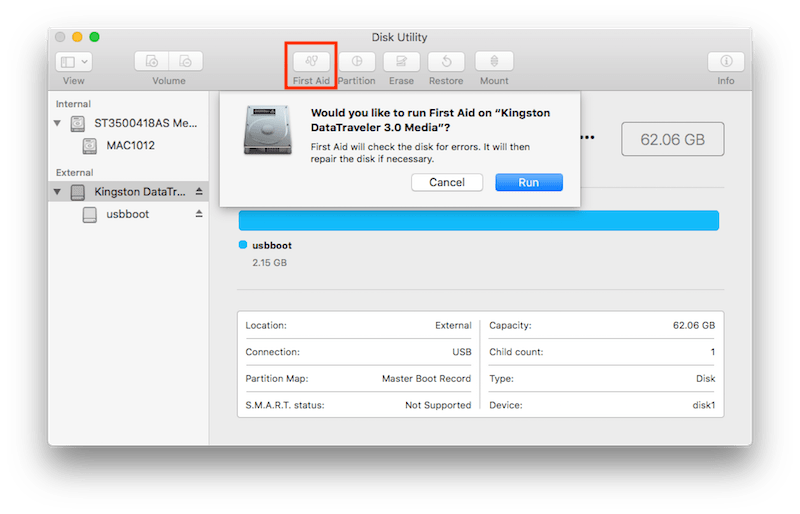This screenshot has height=514, width=800.
Task: Click the Mount toolbar icon
Action: click(494, 61)
